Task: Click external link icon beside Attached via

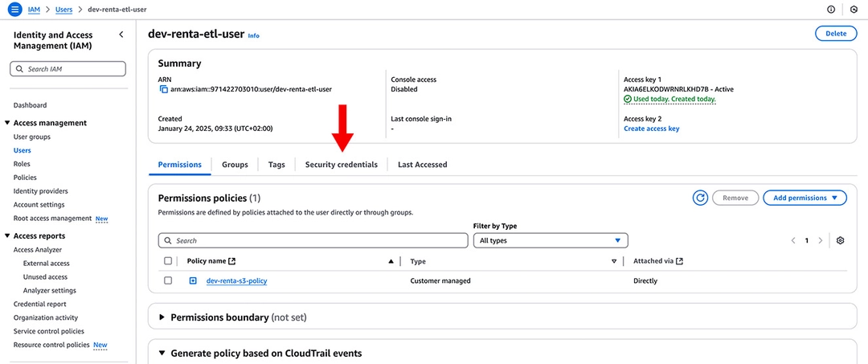Action: (x=679, y=261)
